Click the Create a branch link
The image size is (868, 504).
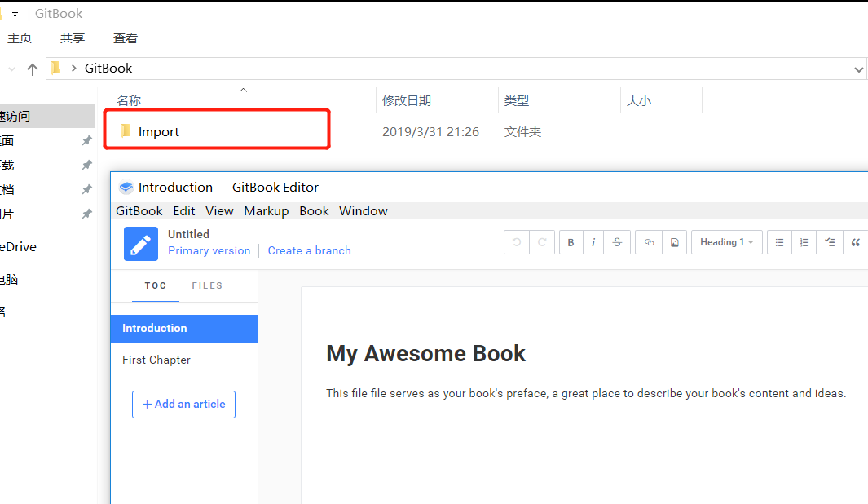pyautogui.click(x=310, y=251)
